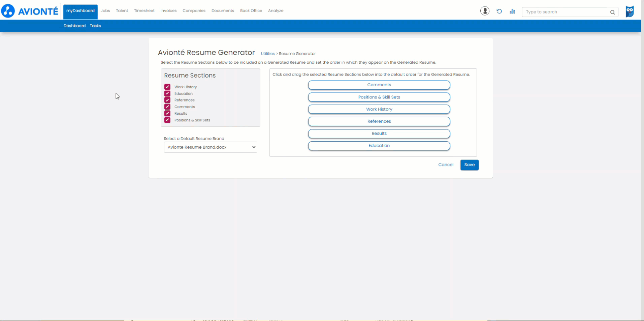Open the user profile icon
Image resolution: width=644 pixels, height=321 pixels.
485,11
